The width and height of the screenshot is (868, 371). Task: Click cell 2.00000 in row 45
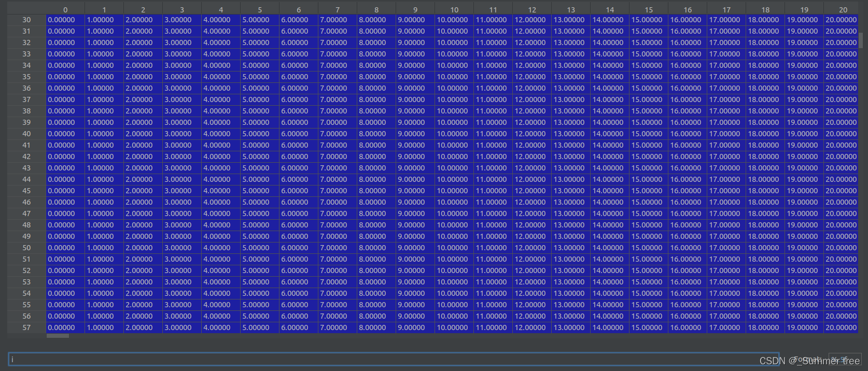point(143,191)
